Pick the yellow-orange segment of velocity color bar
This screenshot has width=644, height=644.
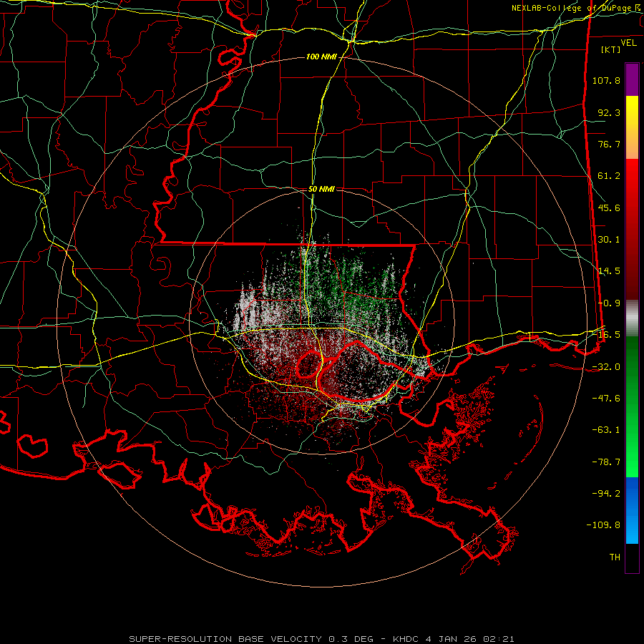(632, 127)
